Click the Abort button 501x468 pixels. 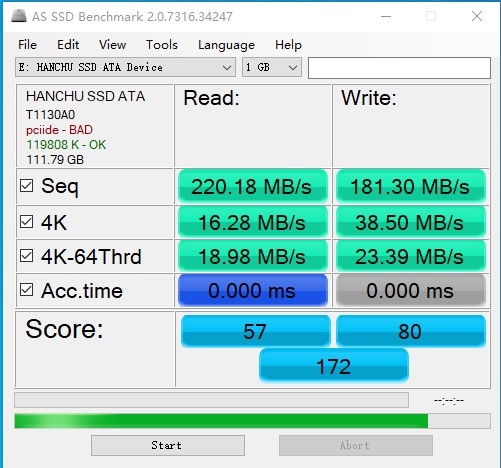point(356,445)
